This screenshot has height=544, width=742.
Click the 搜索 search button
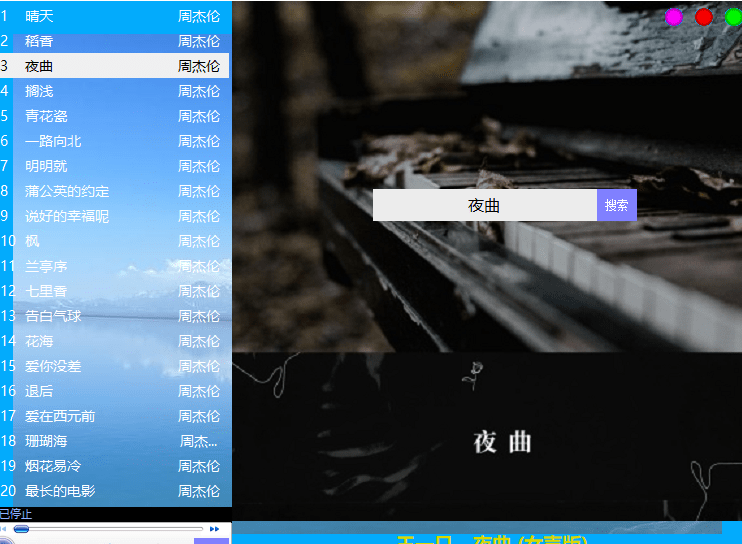pyautogui.click(x=616, y=205)
